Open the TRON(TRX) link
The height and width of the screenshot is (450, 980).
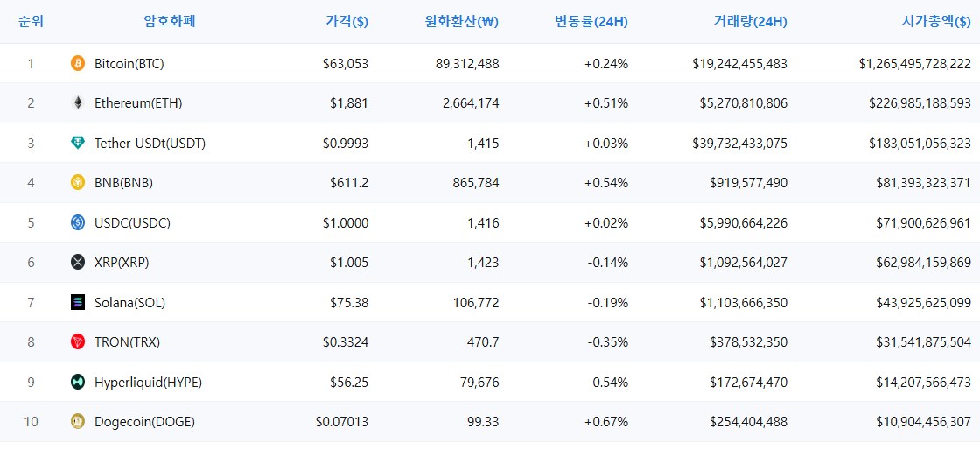coord(128,341)
